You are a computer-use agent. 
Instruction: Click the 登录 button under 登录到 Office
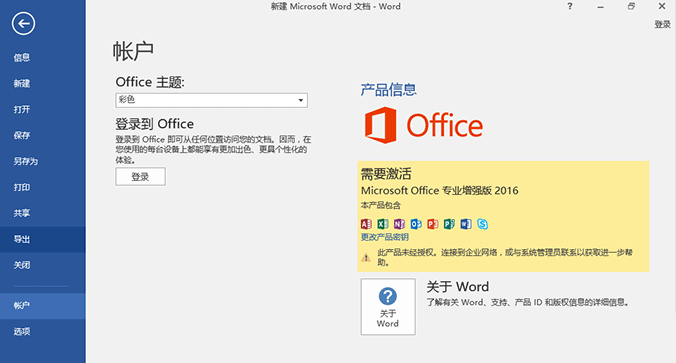click(140, 177)
